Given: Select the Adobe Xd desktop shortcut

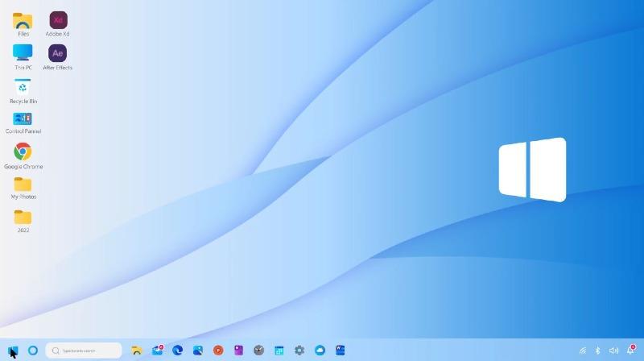Looking at the screenshot, I should point(58,21).
